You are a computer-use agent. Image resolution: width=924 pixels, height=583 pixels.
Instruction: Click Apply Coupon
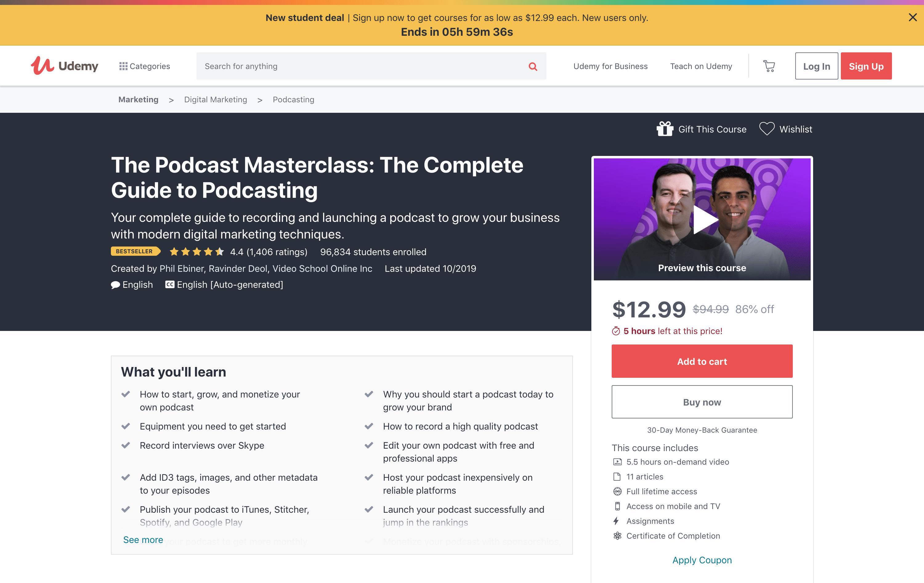[x=702, y=560]
